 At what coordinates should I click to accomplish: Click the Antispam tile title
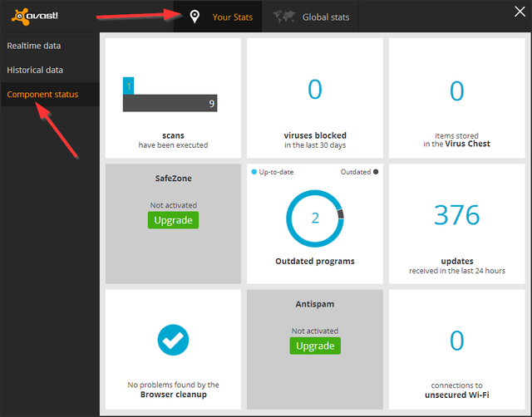point(315,304)
